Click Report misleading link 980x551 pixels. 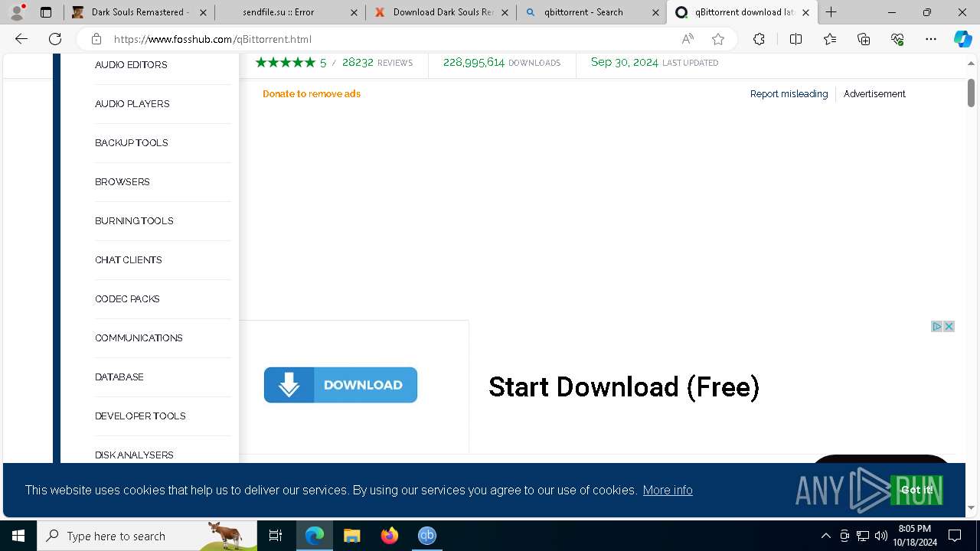click(789, 94)
